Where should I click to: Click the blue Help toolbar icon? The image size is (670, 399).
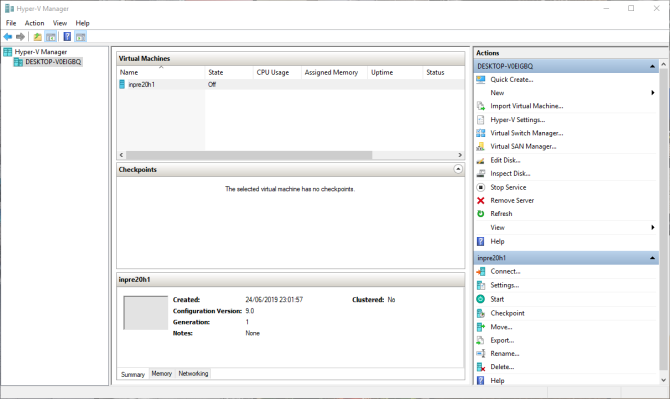[67, 37]
